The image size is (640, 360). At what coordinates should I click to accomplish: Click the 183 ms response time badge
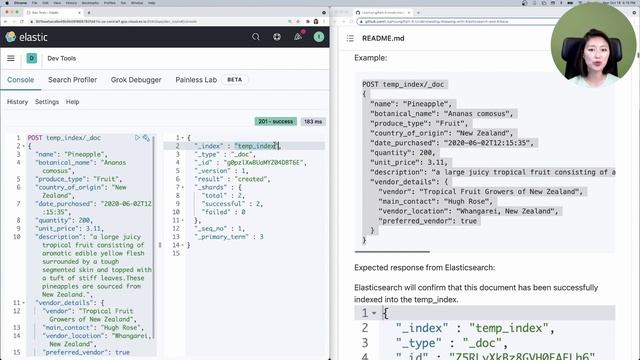point(313,122)
